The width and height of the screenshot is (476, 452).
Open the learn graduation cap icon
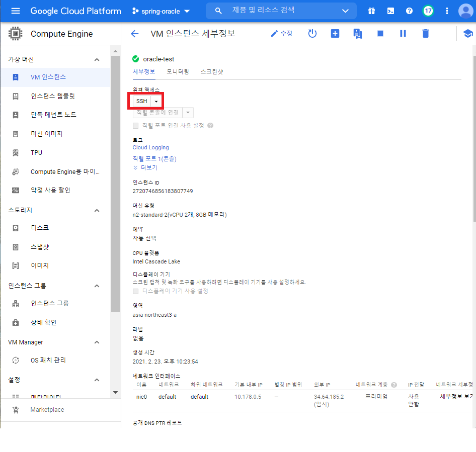pos(468,33)
